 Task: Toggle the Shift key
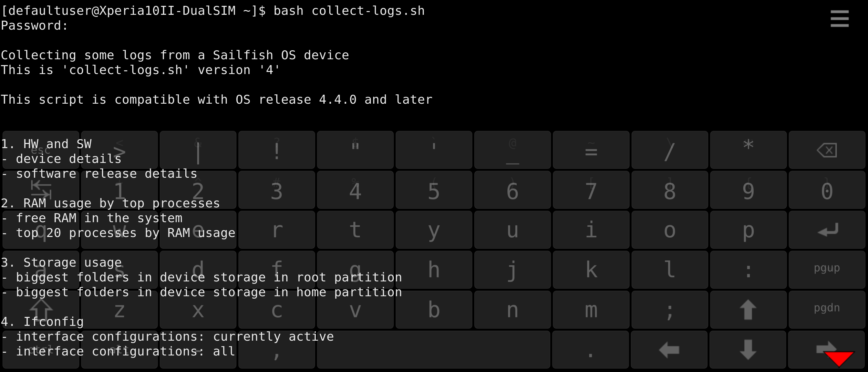41,310
